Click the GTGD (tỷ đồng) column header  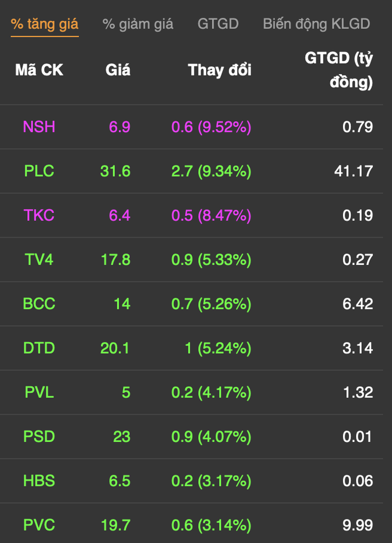(x=339, y=70)
